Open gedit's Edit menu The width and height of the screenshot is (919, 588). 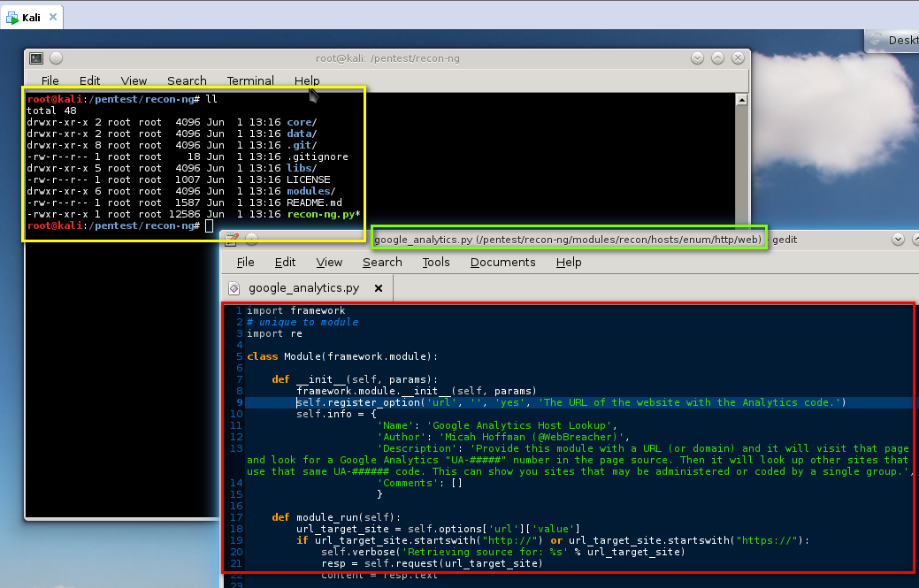point(285,262)
